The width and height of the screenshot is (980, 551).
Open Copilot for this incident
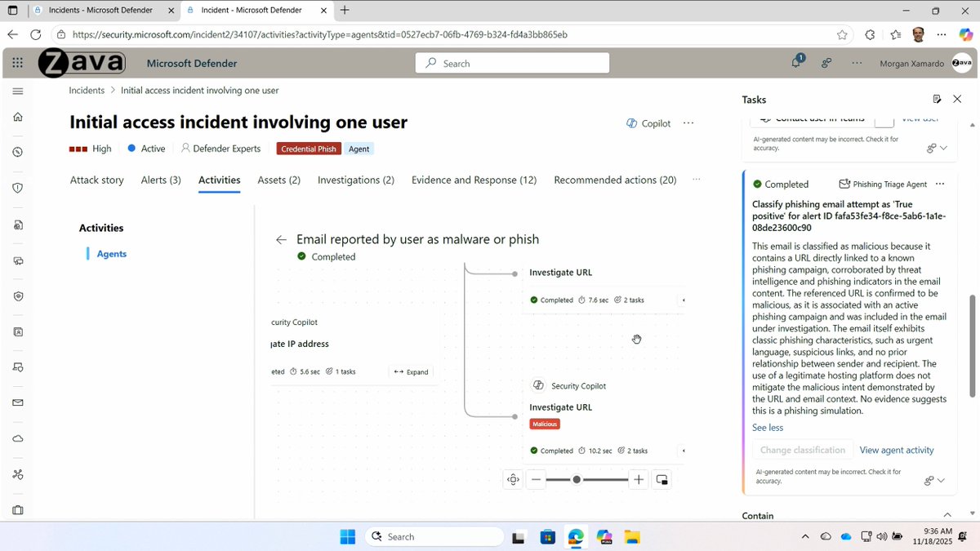click(x=649, y=123)
